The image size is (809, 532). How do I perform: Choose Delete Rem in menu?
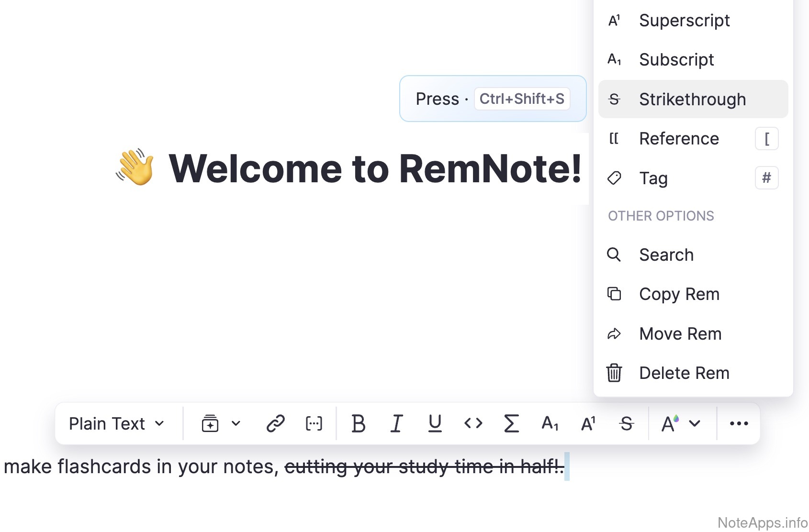pyautogui.click(x=684, y=373)
